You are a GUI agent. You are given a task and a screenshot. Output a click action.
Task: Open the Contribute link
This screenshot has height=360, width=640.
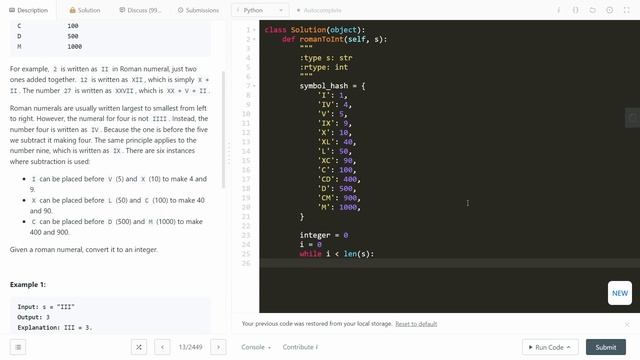pos(300,347)
